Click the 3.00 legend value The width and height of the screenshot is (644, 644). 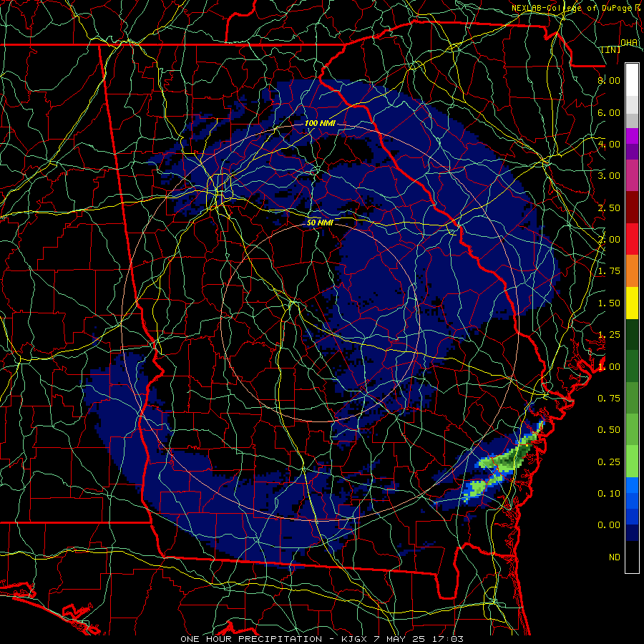click(609, 176)
